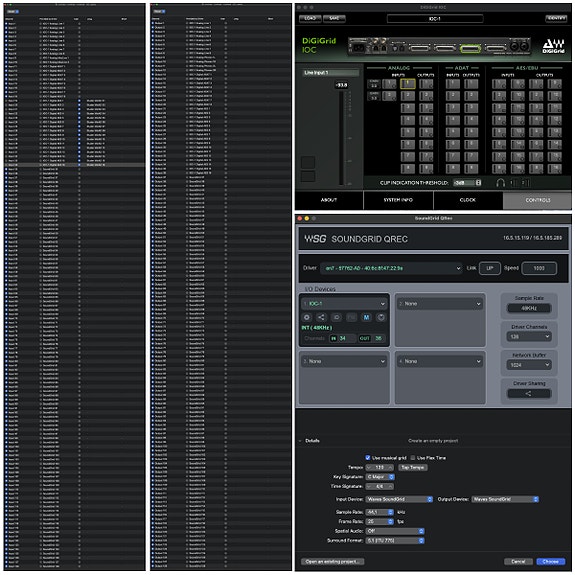Click the blue Choose button
This screenshot has width=575, height=575.
point(550,561)
